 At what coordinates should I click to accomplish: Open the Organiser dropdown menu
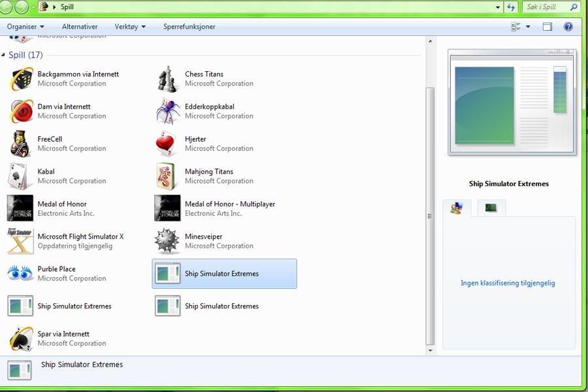pos(25,27)
